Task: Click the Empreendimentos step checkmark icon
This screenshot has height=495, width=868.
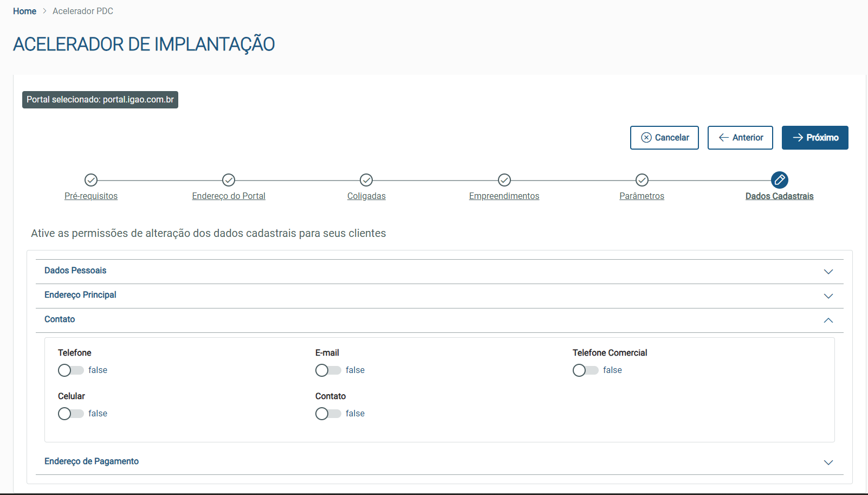Action: pos(504,180)
